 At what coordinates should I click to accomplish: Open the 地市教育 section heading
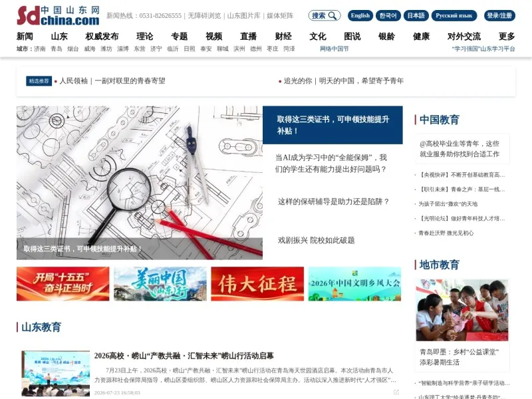(440, 265)
